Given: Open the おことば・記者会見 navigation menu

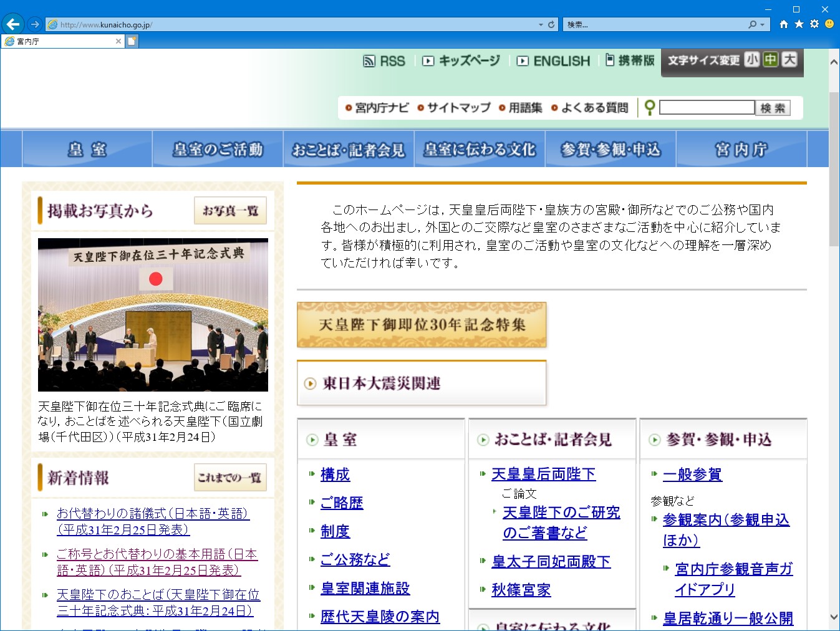Looking at the screenshot, I should 349,150.
